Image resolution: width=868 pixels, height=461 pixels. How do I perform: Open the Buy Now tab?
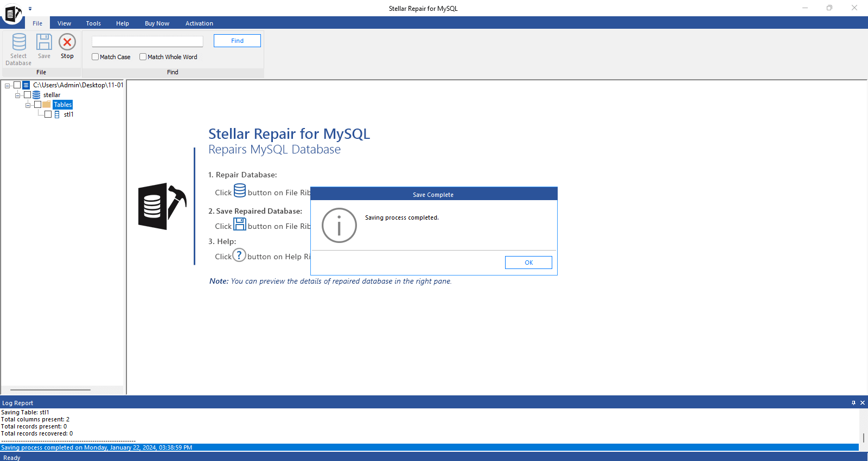tap(157, 23)
